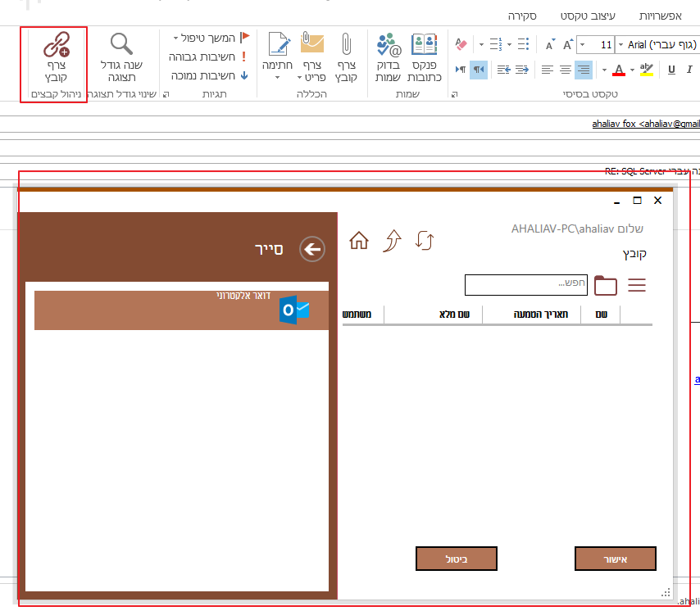700x611 pixels.
Task: Cancel with the ביטול button
Action: tap(457, 559)
